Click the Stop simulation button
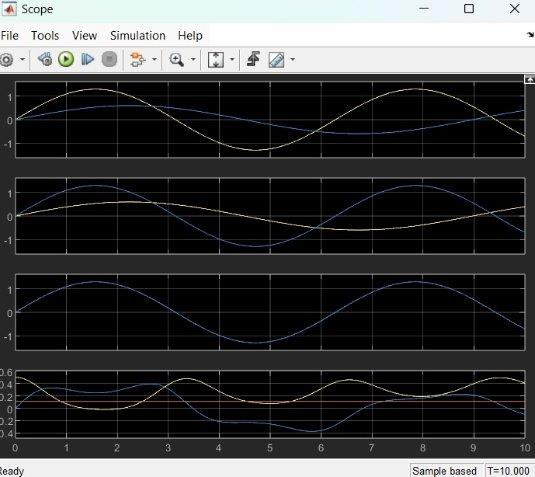535x477 pixels. point(110,59)
